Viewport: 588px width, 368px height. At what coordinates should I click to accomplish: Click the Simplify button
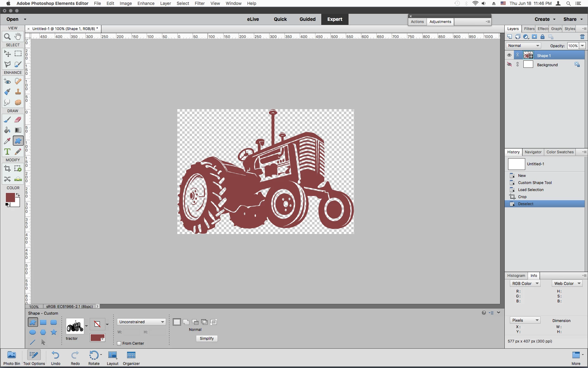pyautogui.click(x=207, y=338)
